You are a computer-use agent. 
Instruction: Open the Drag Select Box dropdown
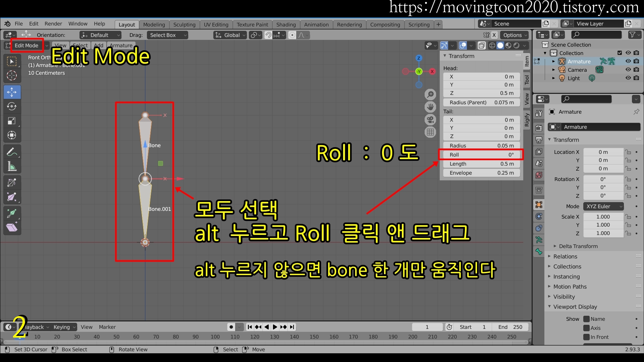167,35
